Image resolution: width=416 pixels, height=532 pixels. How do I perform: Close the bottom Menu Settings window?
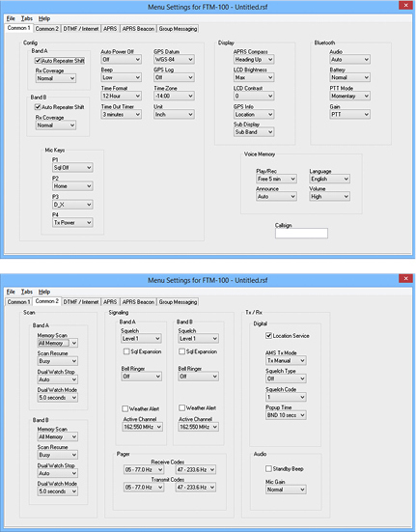(x=405, y=279)
